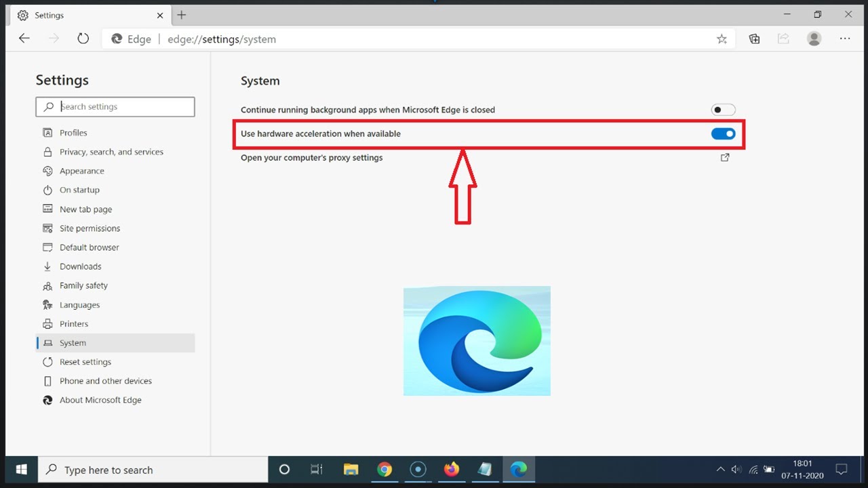Open the volume control in tray
The width and height of the screenshot is (868, 488).
[x=736, y=469]
